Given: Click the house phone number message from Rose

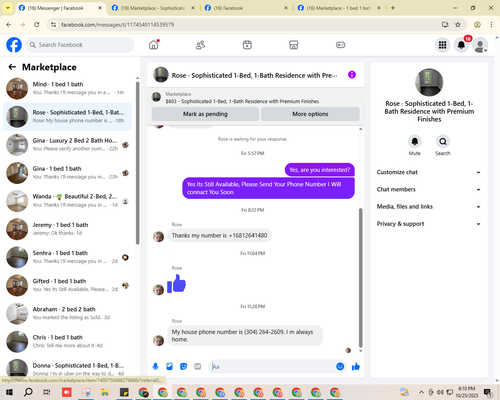Looking at the screenshot, I should (245, 335).
